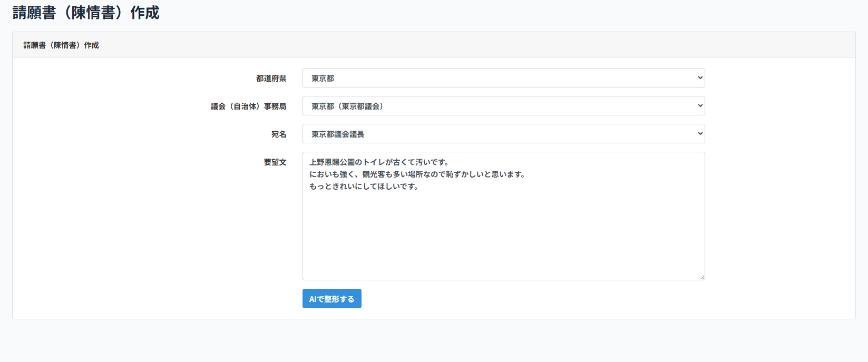Click the selected value 東京都（東京都議会）
868x362 pixels.
347,106
